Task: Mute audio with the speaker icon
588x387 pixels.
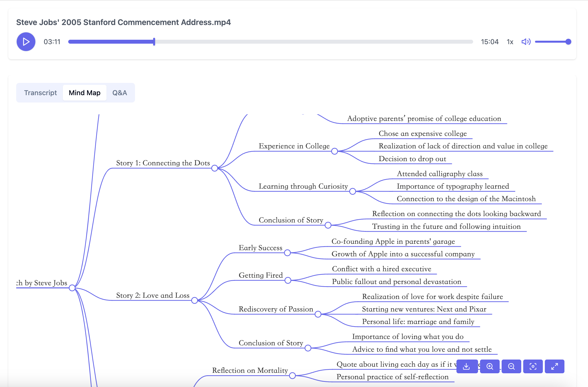Action: 526,42
